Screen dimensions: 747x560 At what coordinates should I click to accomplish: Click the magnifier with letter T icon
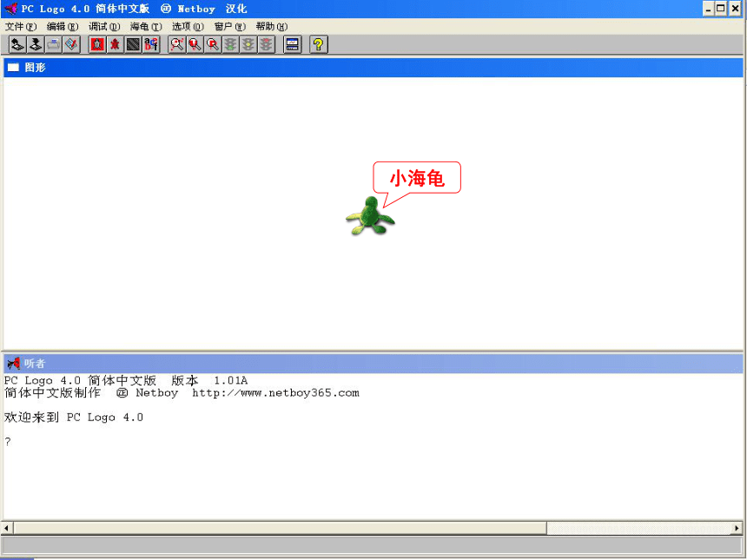[x=195, y=45]
